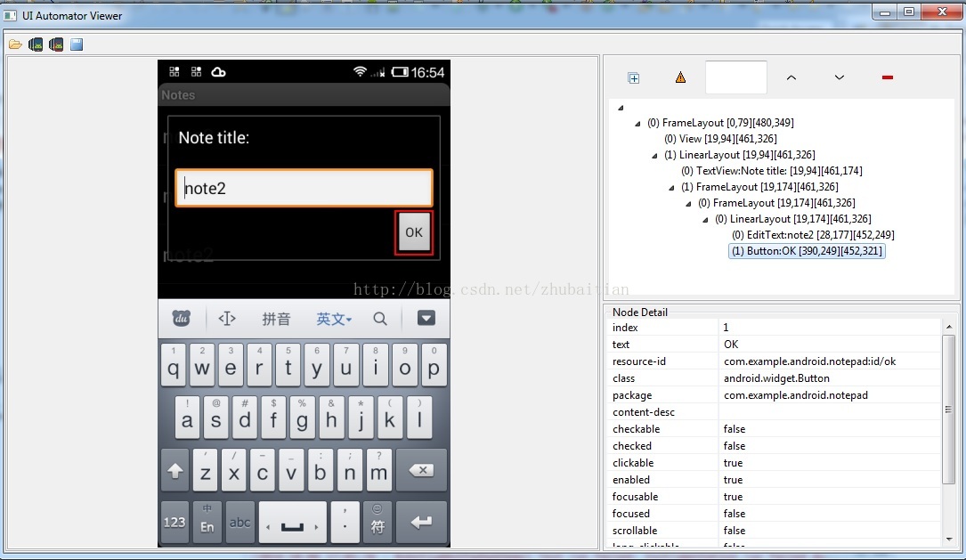Image resolution: width=966 pixels, height=560 pixels.
Task: Tap the enter return key on keyboard
Action: pyautogui.click(x=422, y=522)
